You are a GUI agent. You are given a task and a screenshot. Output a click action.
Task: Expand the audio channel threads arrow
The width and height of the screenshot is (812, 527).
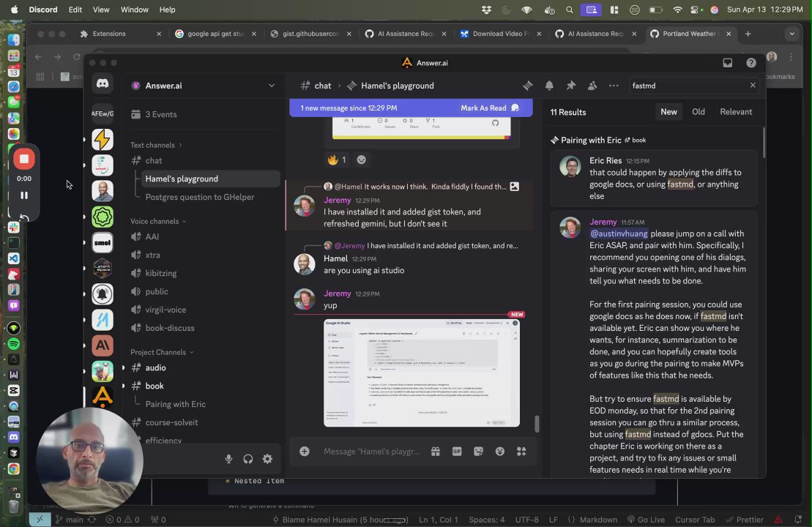123,367
